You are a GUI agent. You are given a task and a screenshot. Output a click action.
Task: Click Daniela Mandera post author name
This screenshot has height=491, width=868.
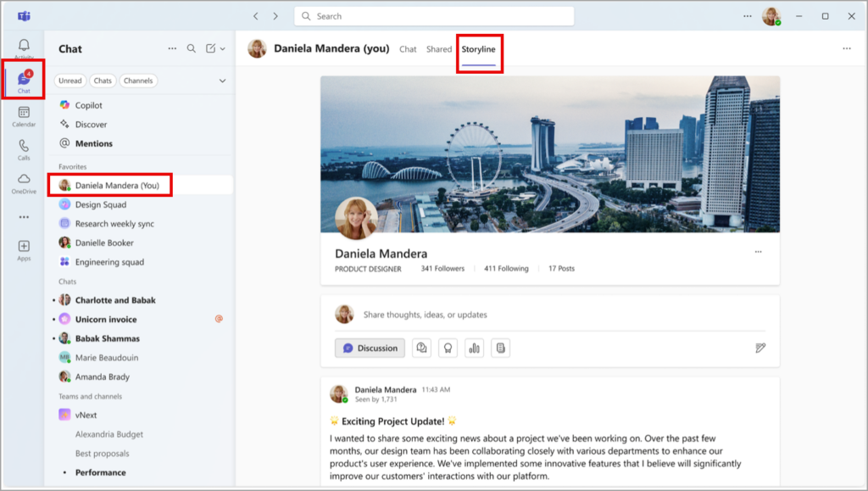[x=386, y=390]
